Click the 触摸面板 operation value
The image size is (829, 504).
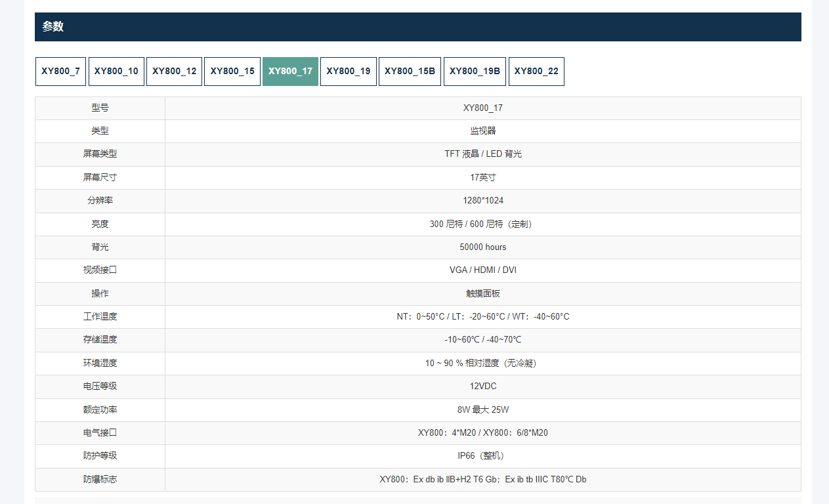pos(483,294)
